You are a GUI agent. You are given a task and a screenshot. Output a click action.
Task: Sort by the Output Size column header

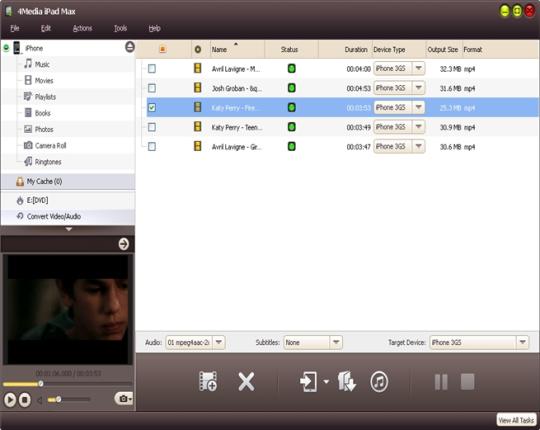coord(444,50)
